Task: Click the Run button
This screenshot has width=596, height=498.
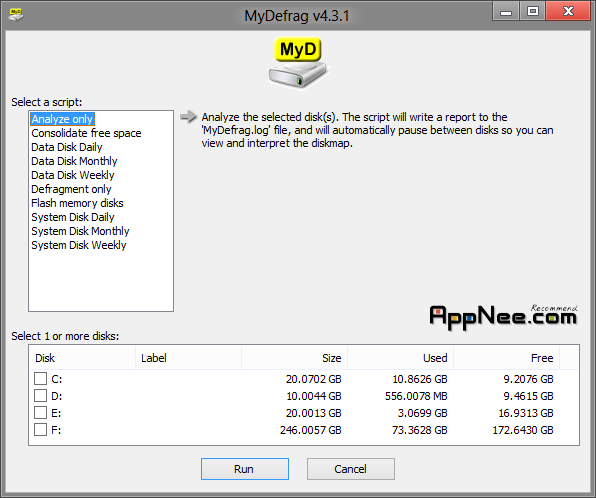Action: point(244,469)
